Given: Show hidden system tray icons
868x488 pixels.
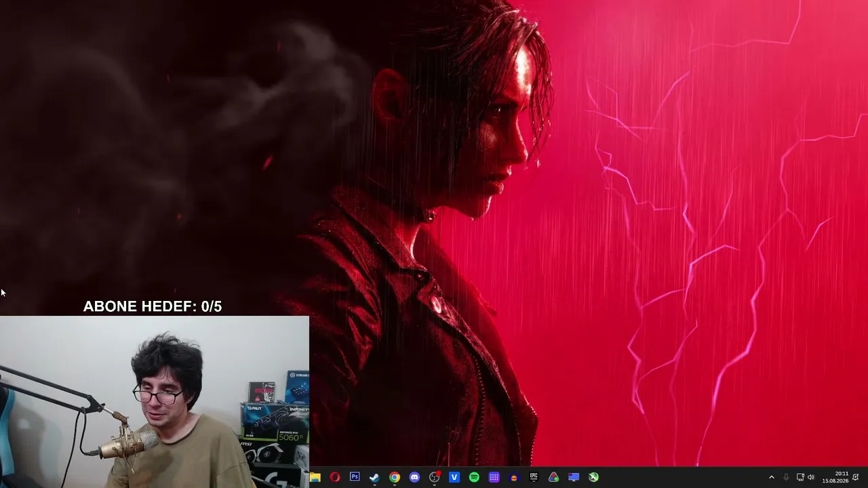Looking at the screenshot, I should tap(771, 477).
